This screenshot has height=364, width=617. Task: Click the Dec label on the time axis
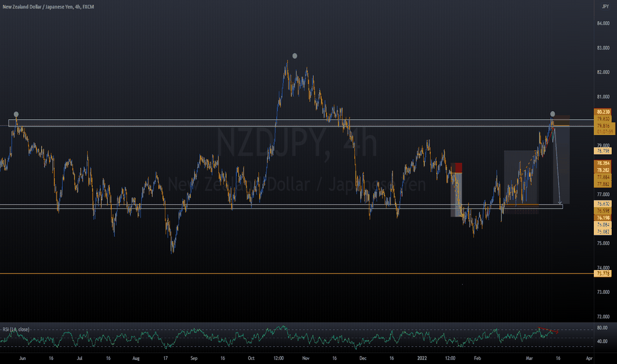pyautogui.click(x=363, y=358)
